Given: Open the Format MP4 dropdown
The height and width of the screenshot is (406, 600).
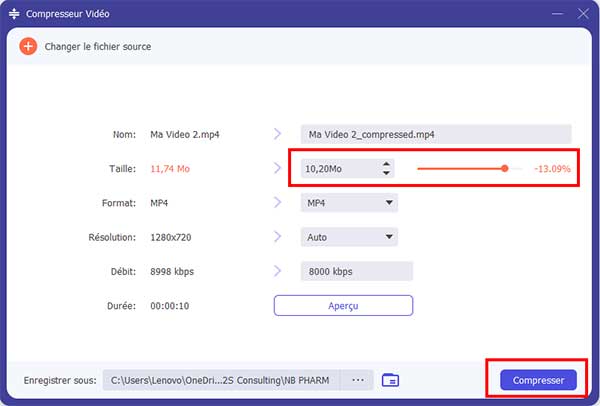Looking at the screenshot, I should (349, 203).
